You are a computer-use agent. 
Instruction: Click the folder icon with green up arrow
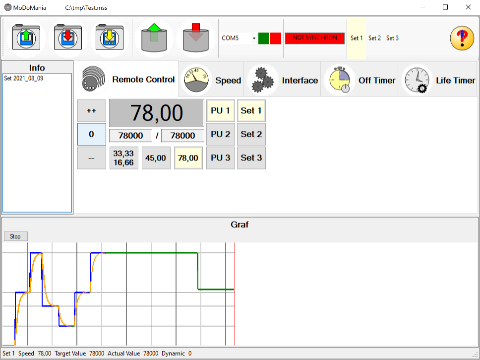tap(26, 37)
